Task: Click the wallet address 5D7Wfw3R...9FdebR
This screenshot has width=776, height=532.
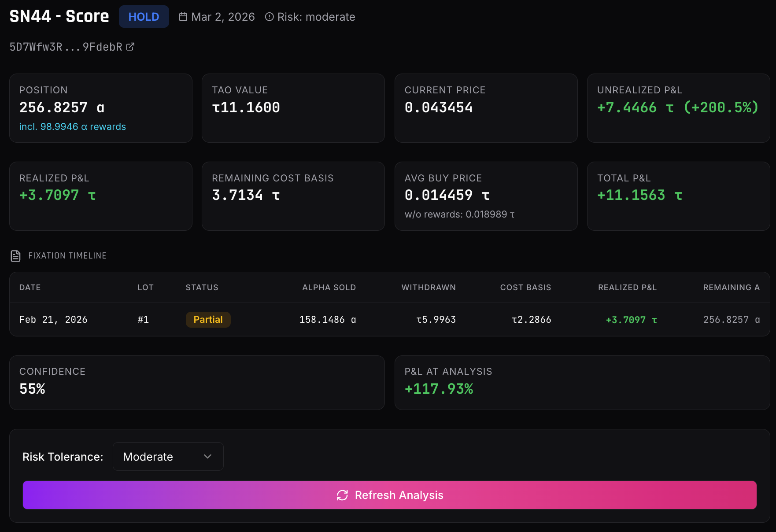Action: (66, 47)
